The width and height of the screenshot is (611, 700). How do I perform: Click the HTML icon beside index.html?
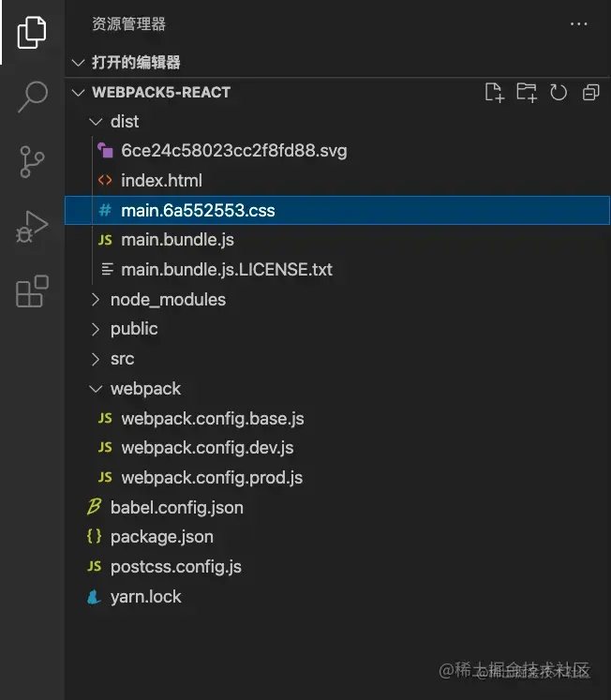click(x=105, y=180)
